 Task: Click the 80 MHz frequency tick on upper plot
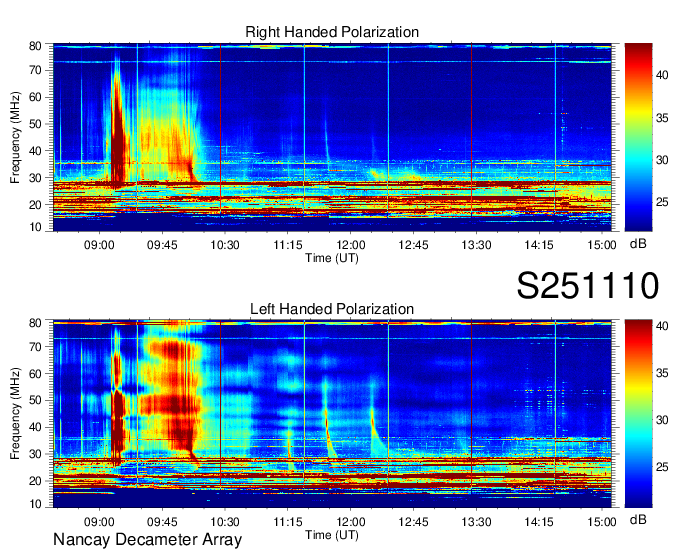pos(34,46)
